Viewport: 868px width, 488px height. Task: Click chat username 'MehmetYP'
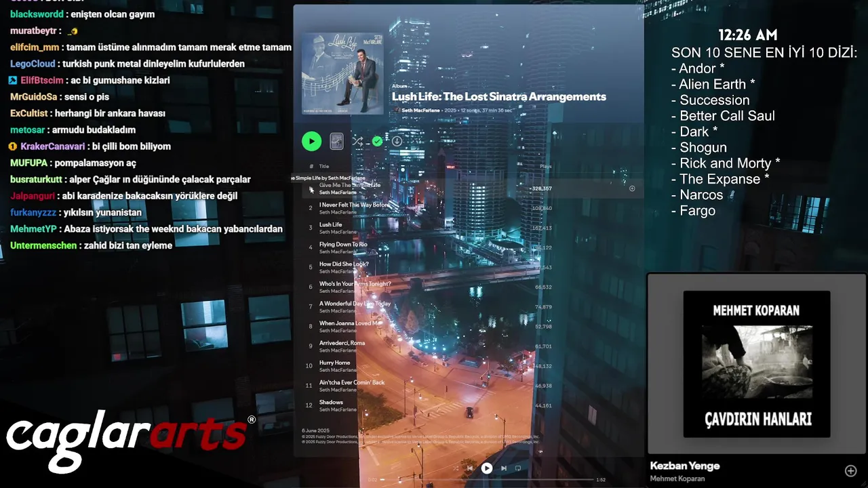point(33,229)
